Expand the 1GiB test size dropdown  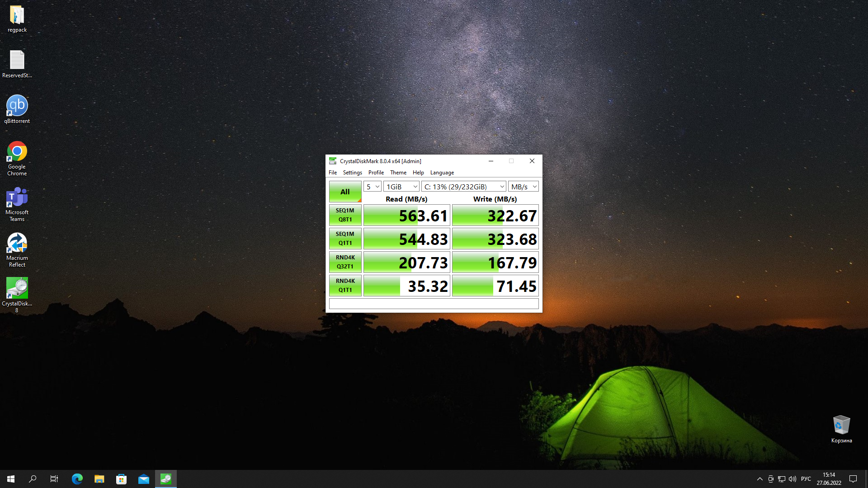[401, 187]
